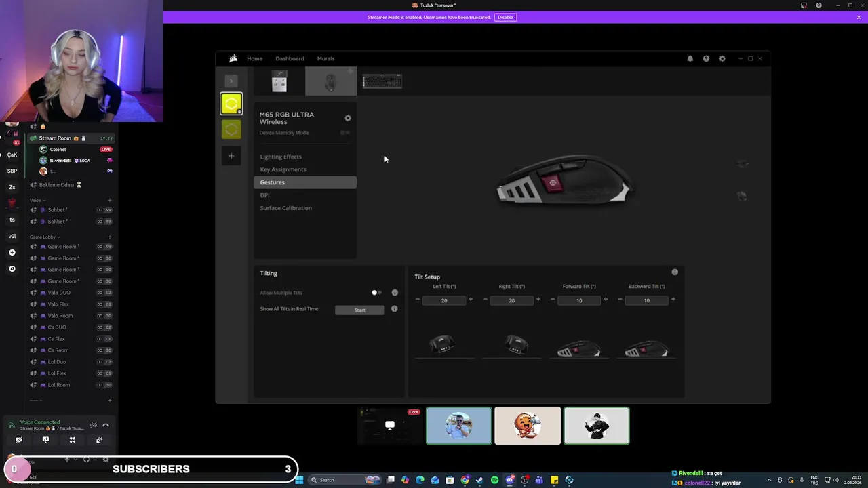The height and width of the screenshot is (488, 868).
Task: Disable Streamer Mode in Discord banner
Action: (505, 17)
